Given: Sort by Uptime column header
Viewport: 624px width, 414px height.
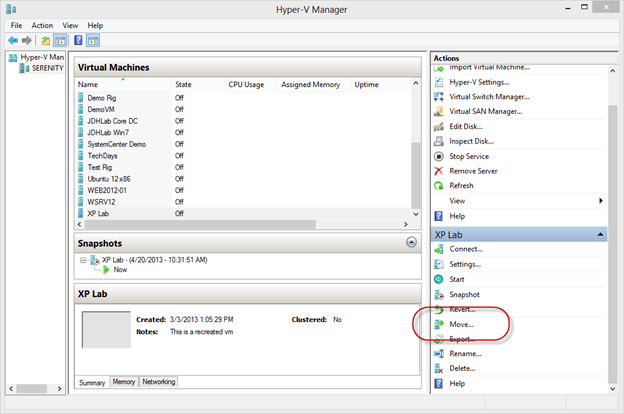Looking at the screenshot, I should (x=380, y=84).
